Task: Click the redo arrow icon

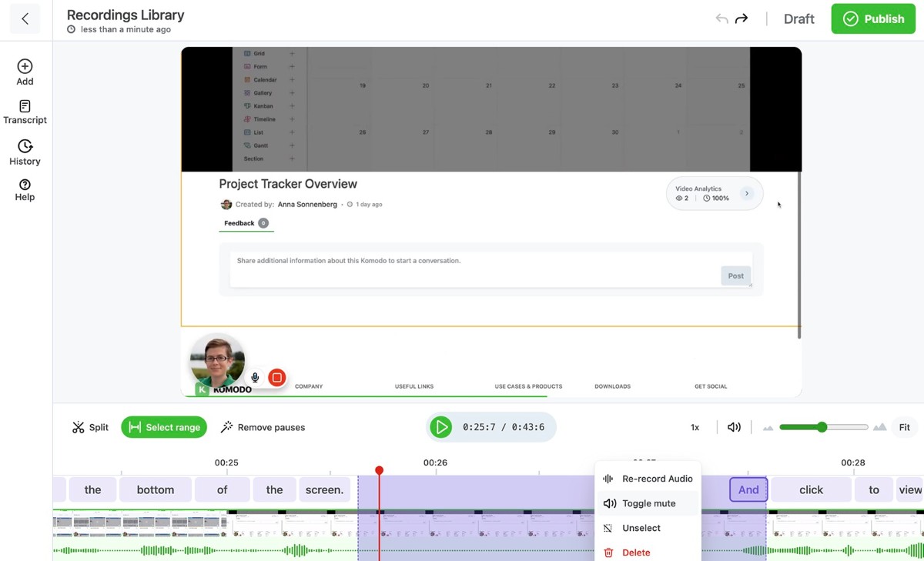Action: coord(742,19)
